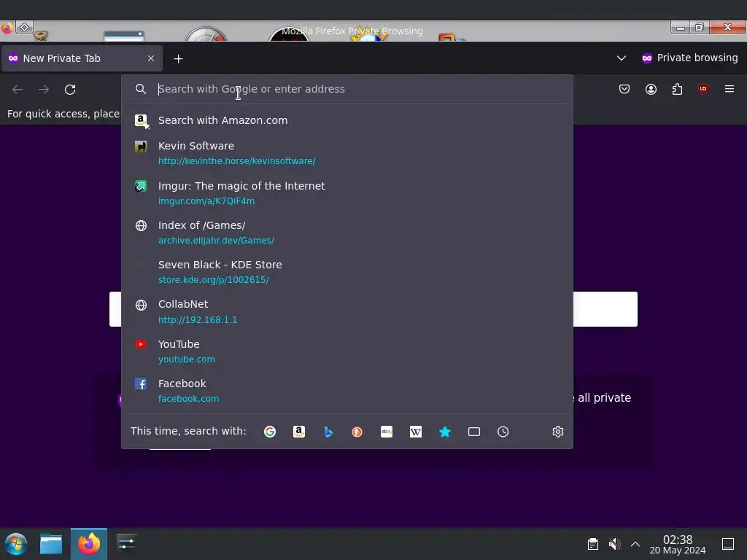This screenshot has width=747, height=560.
Task: Open the Firefox account icon
Action: pyautogui.click(x=651, y=89)
